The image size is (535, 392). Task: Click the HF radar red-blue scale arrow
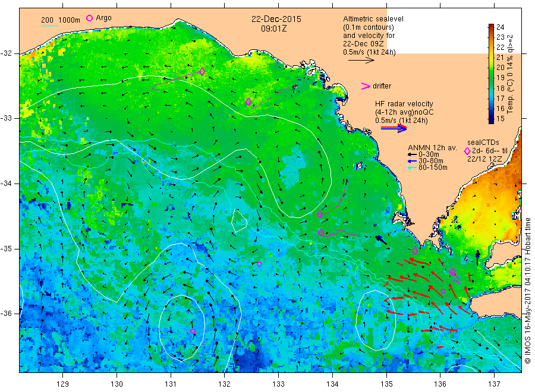tap(394, 128)
